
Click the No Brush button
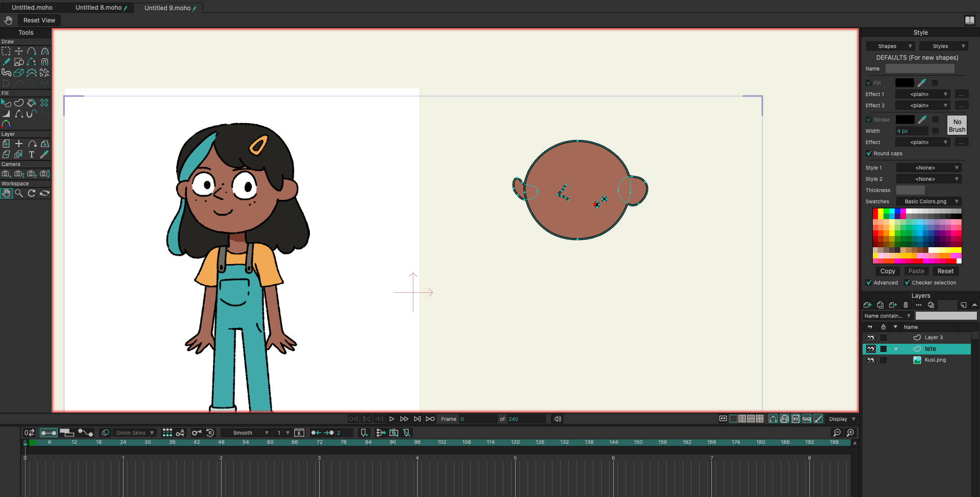click(x=957, y=125)
